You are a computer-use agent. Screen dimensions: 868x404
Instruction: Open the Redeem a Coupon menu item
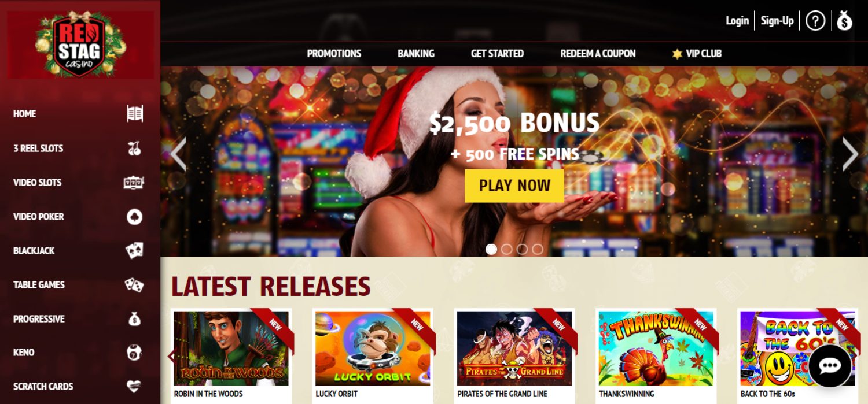click(x=598, y=53)
